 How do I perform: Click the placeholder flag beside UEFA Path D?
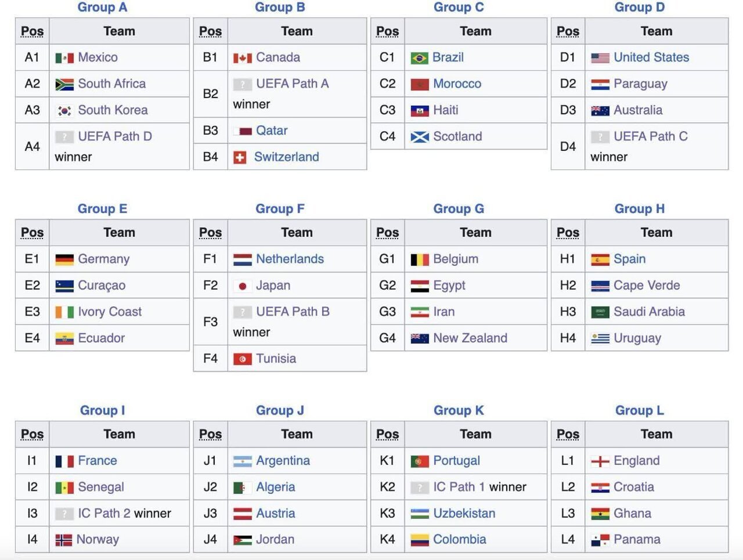(64, 137)
